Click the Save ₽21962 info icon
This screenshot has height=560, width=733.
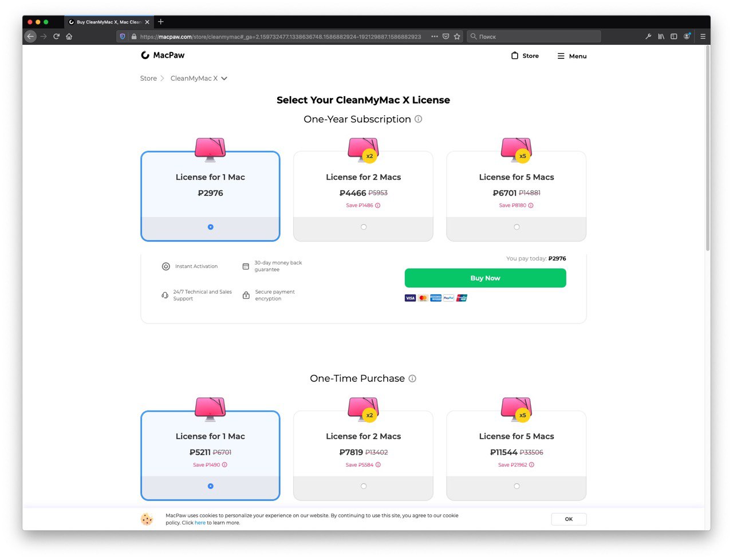531,465
